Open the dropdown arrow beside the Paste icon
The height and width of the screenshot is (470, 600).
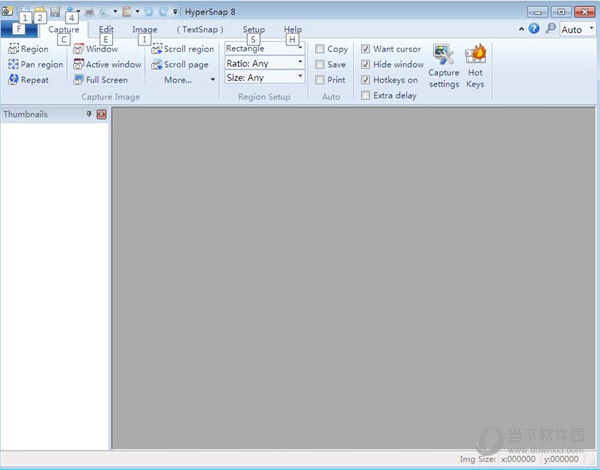[137, 11]
